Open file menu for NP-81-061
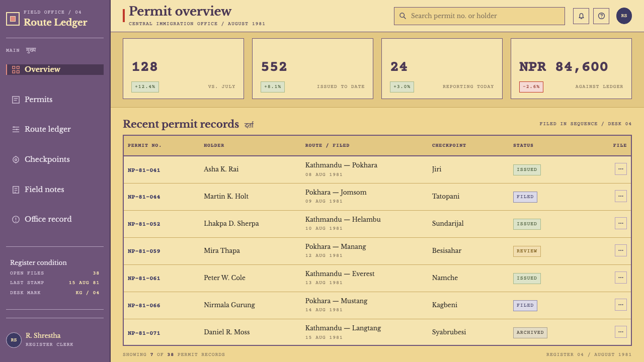This screenshot has width=644, height=362. tap(621, 278)
